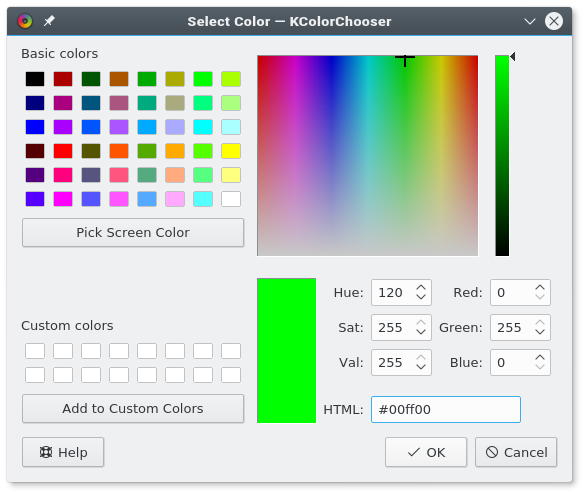
Task: Decrease the Blue value with down arrow
Action: pos(540,367)
